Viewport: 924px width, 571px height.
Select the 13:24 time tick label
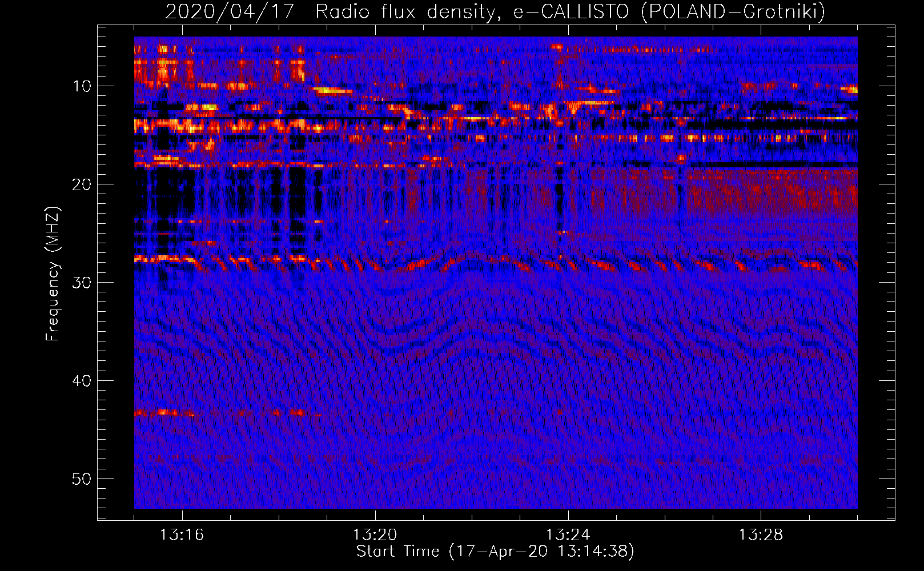pyautogui.click(x=568, y=535)
